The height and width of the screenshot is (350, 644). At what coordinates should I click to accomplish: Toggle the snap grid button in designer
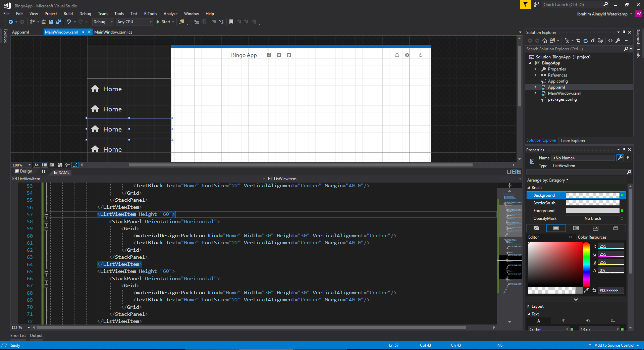[x=44, y=165]
